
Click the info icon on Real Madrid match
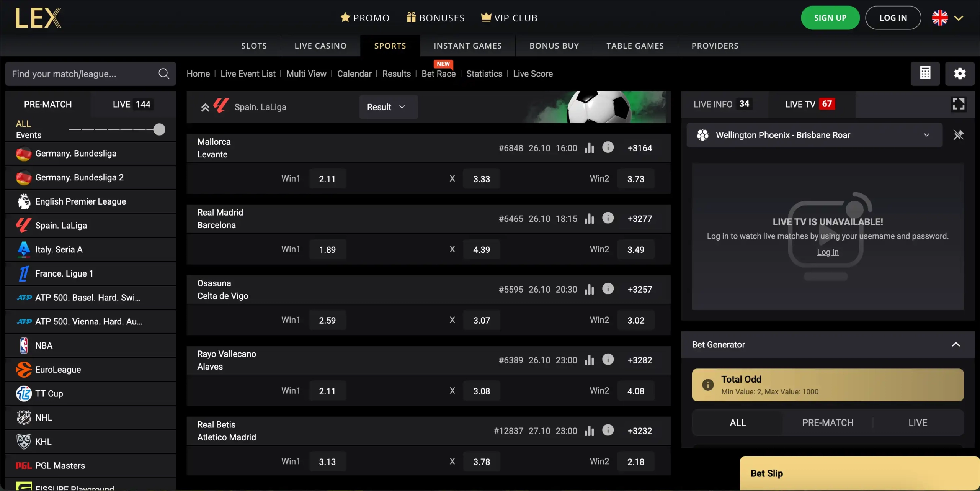(x=608, y=218)
